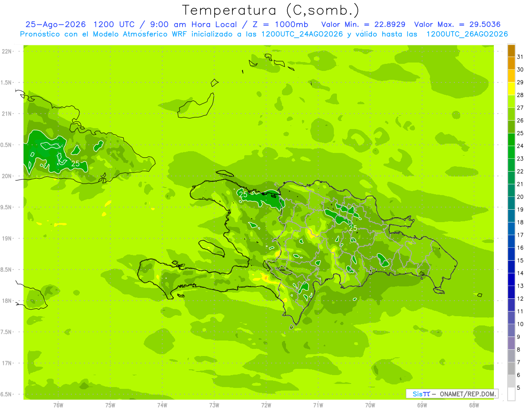
Task: Click the colorbar swatch between 28 and 29
Action: click(511, 89)
